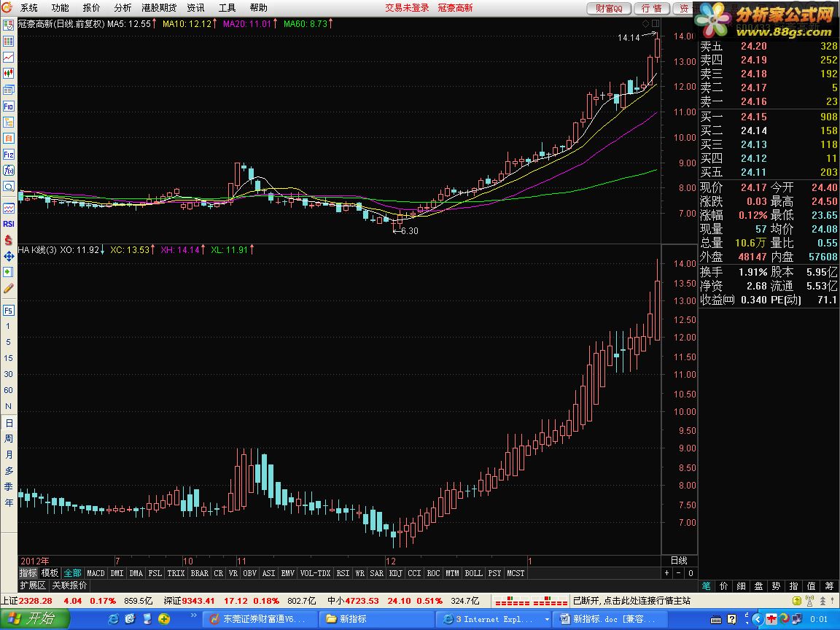Click the magnifier search icon in sidebar
This screenshot has width=840, height=630.
pyautogui.click(x=9, y=187)
